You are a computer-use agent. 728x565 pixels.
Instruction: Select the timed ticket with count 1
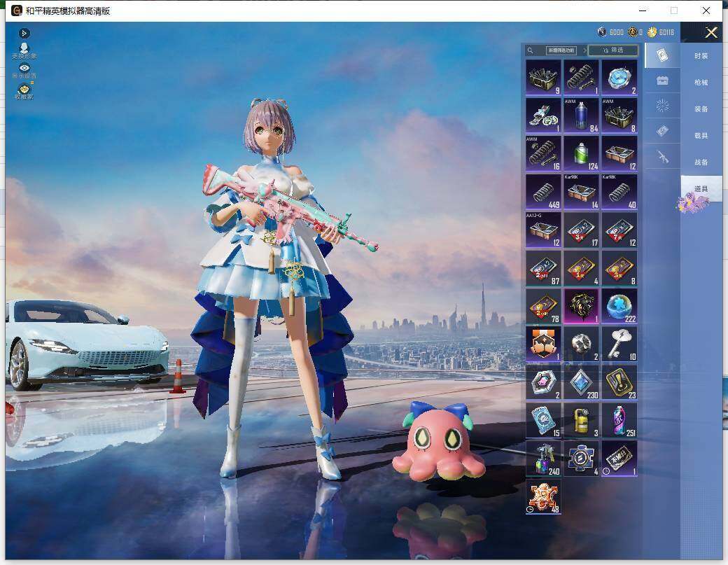(x=619, y=459)
